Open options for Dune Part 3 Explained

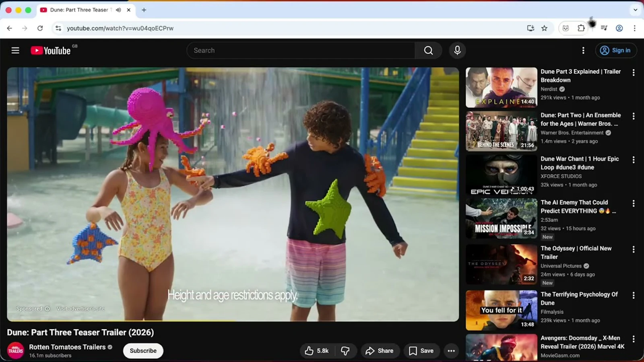tap(634, 72)
